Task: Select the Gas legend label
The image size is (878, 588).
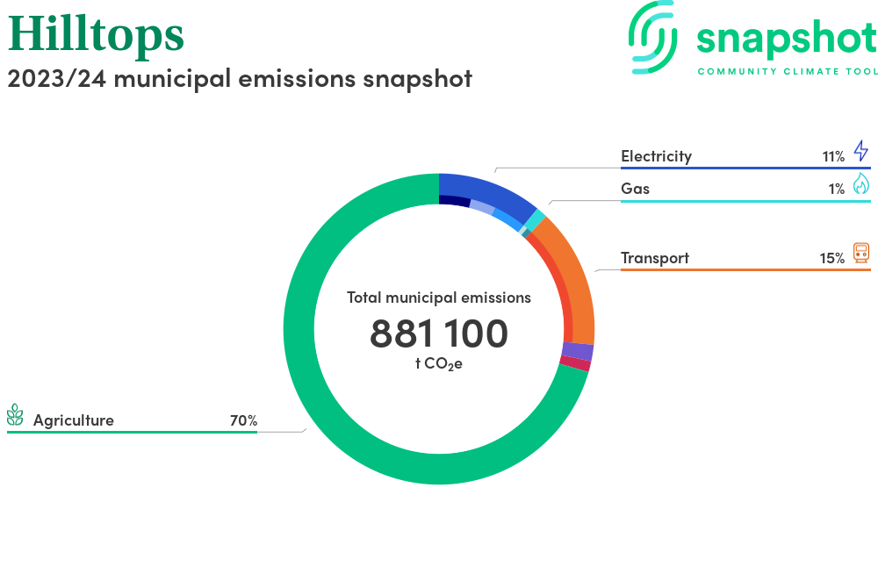Action: [x=635, y=189]
